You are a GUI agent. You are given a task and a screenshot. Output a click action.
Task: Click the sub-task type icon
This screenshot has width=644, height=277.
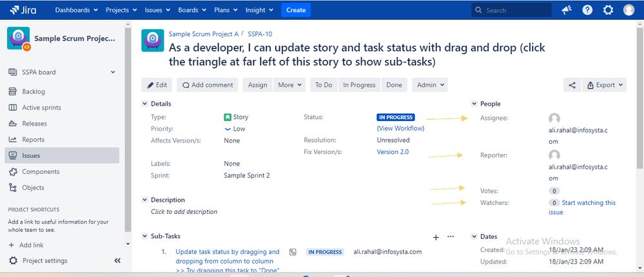pos(293,252)
